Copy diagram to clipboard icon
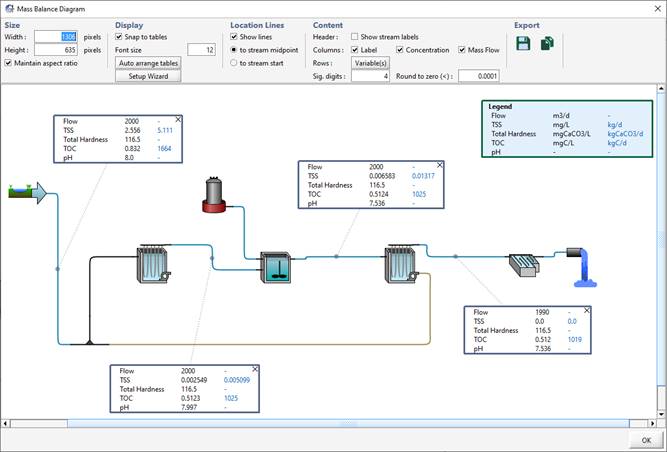The height and width of the screenshot is (452, 667). pyautogui.click(x=547, y=43)
